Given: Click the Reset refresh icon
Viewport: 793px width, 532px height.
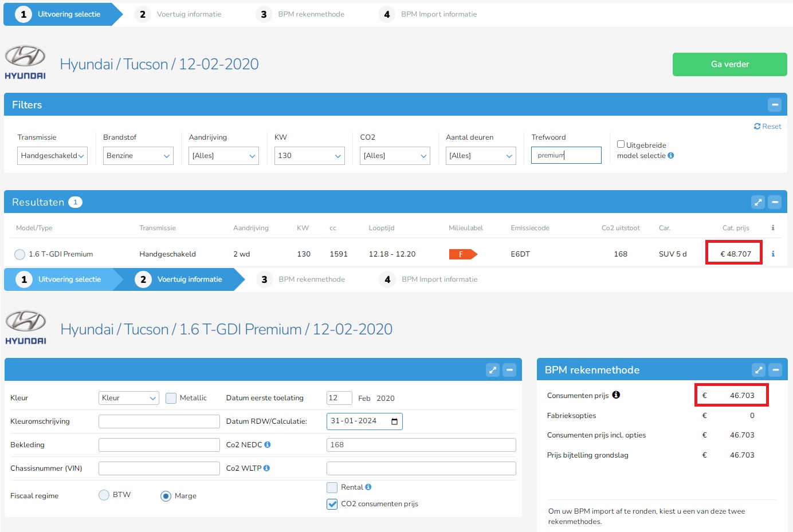Looking at the screenshot, I should 757,127.
